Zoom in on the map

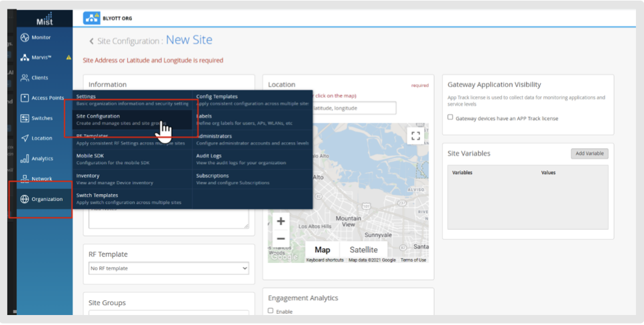point(281,222)
